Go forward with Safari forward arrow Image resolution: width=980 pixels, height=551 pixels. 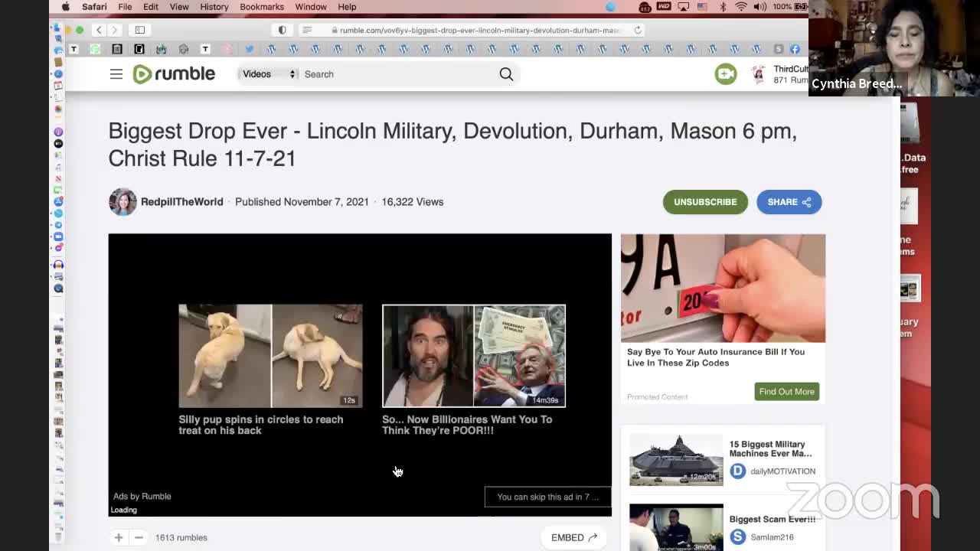114,30
